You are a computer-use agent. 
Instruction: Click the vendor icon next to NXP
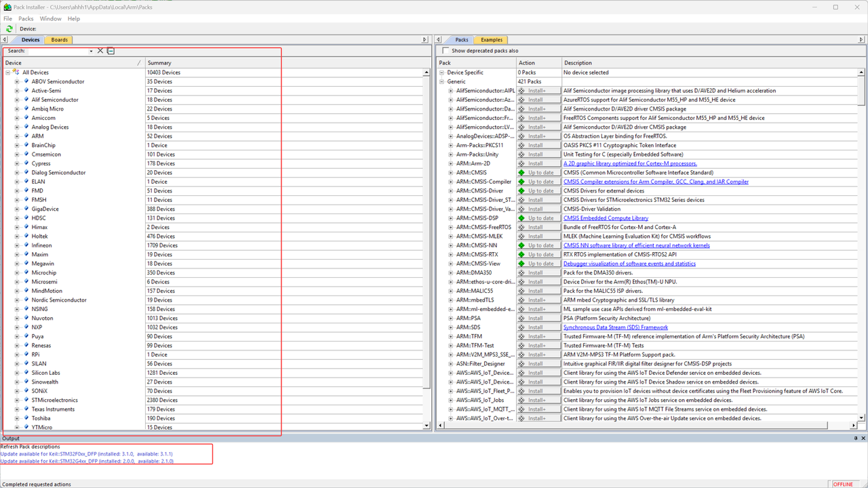[26, 327]
